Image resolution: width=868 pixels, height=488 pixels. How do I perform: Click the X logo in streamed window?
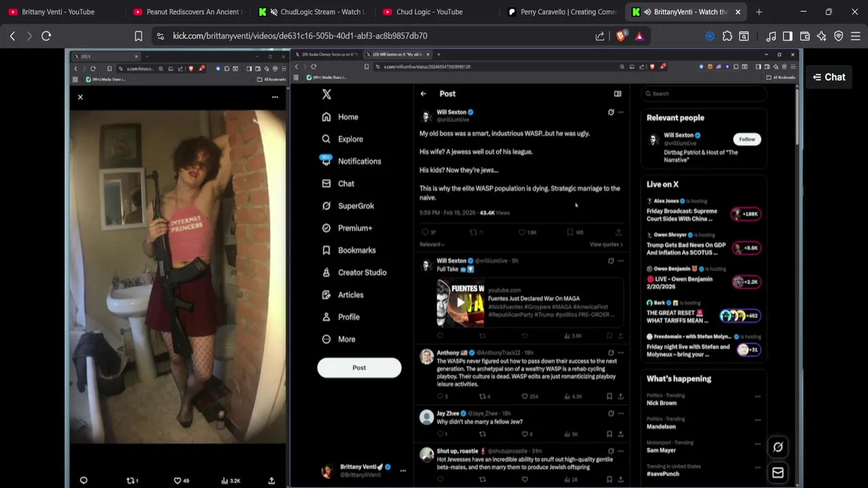point(327,94)
